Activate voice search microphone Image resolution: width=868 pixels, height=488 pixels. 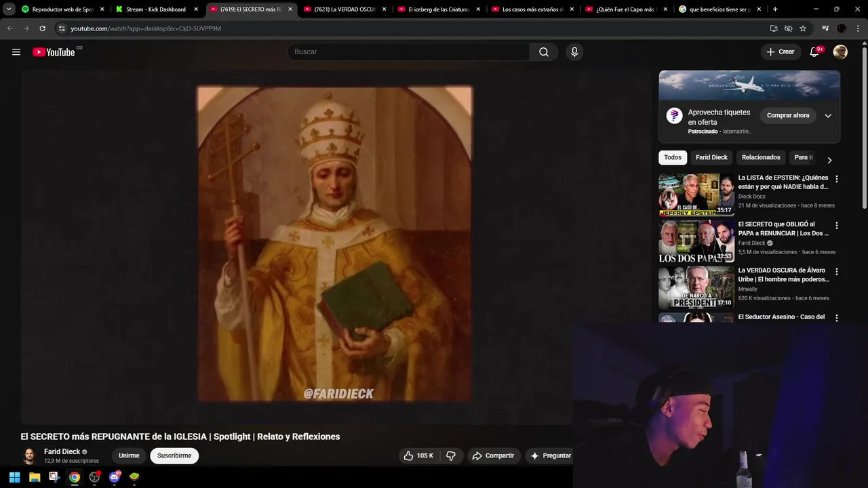point(574,52)
